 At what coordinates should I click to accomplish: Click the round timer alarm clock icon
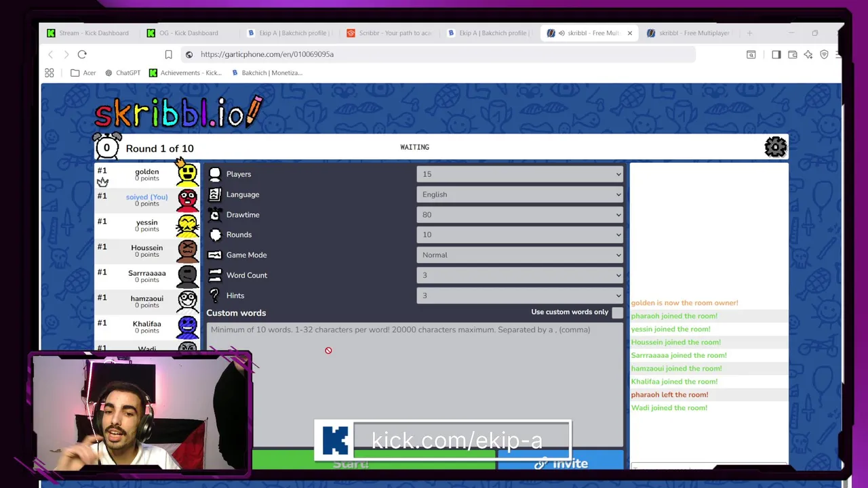pyautogui.click(x=106, y=146)
